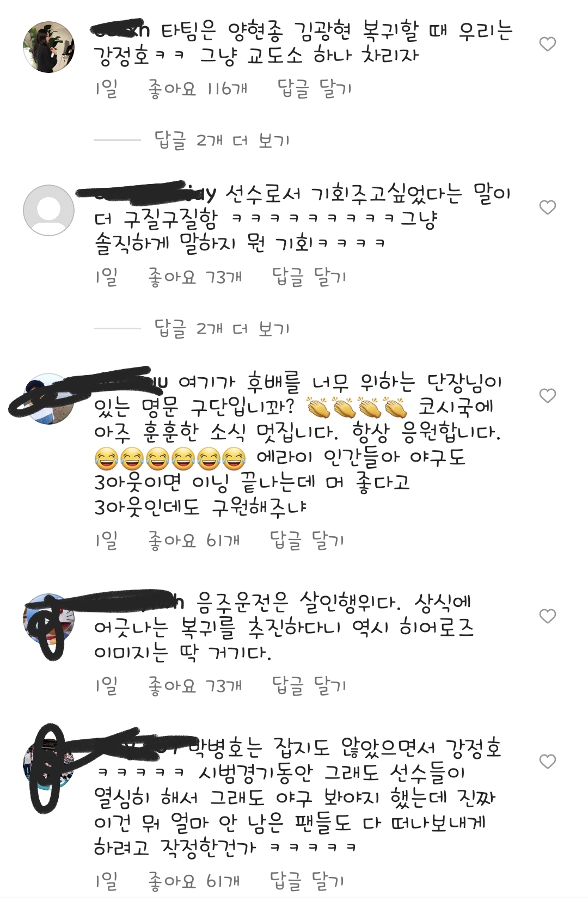Open the gray default avatar profile
Viewport: 588px width, 902px height.
pyautogui.click(x=49, y=210)
